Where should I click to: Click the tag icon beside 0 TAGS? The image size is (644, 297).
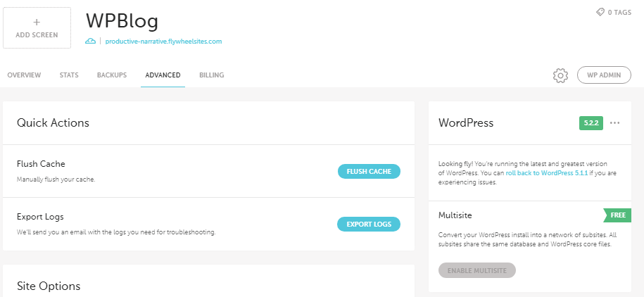click(600, 13)
